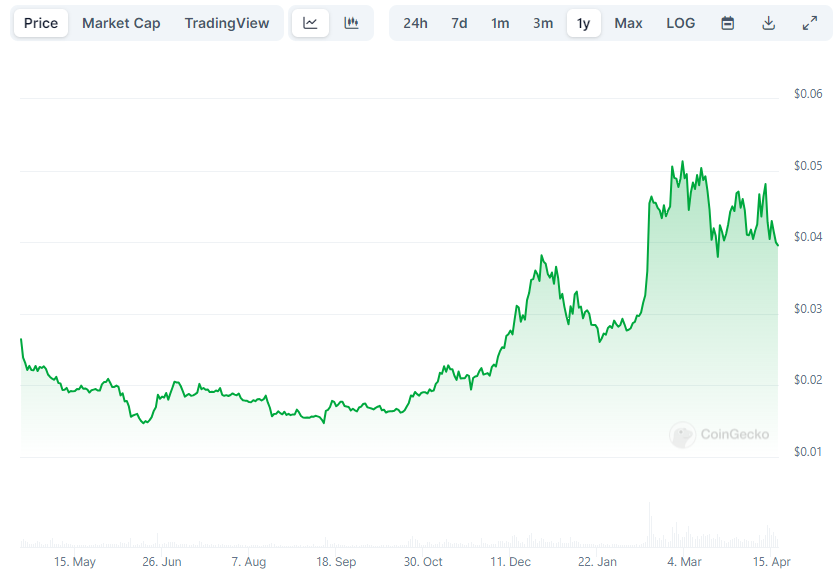Choose the 7d time range
Viewport: 836px width, 576px height.
click(x=459, y=23)
